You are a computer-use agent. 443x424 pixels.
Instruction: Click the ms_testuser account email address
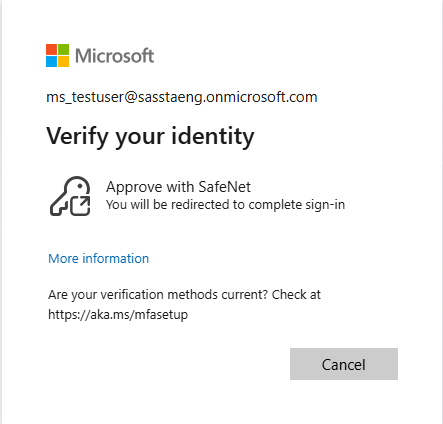coord(182,97)
